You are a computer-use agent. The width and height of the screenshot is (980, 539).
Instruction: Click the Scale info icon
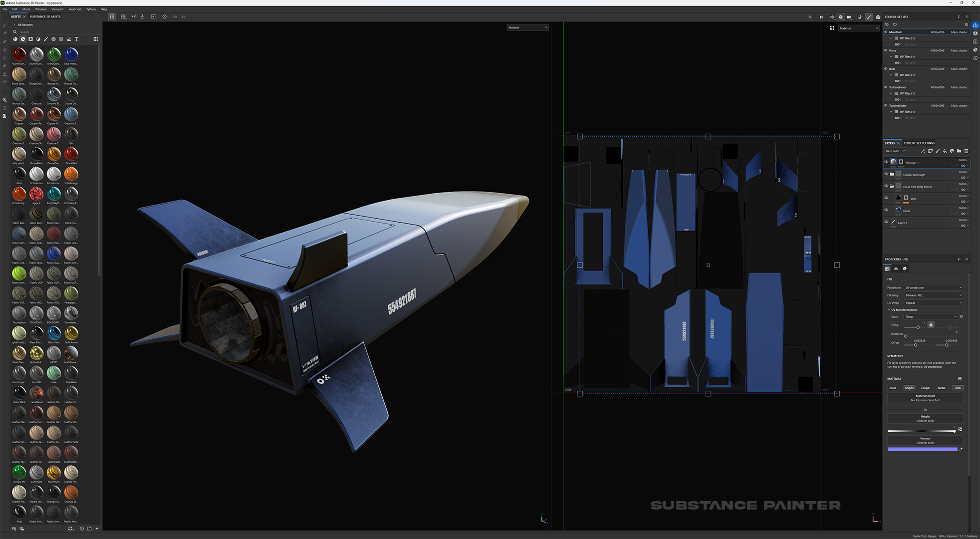(x=962, y=316)
